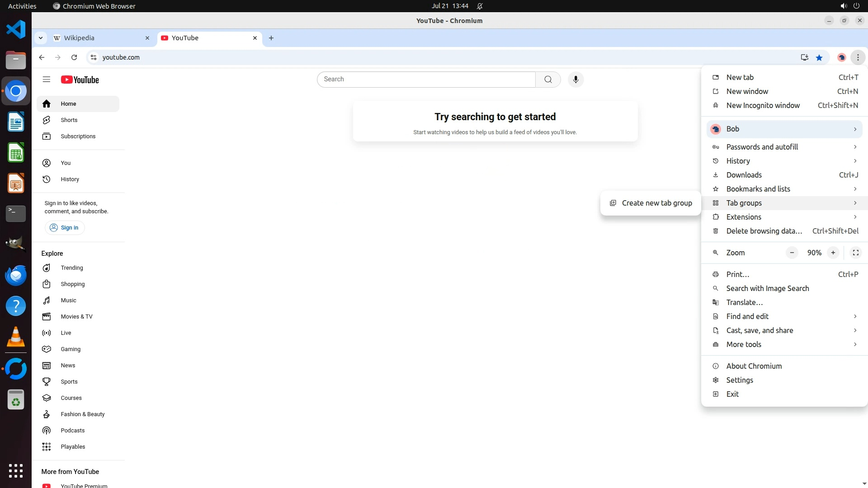The height and width of the screenshot is (488, 868).
Task: Open Trending in the Explore section
Action: click(x=72, y=268)
